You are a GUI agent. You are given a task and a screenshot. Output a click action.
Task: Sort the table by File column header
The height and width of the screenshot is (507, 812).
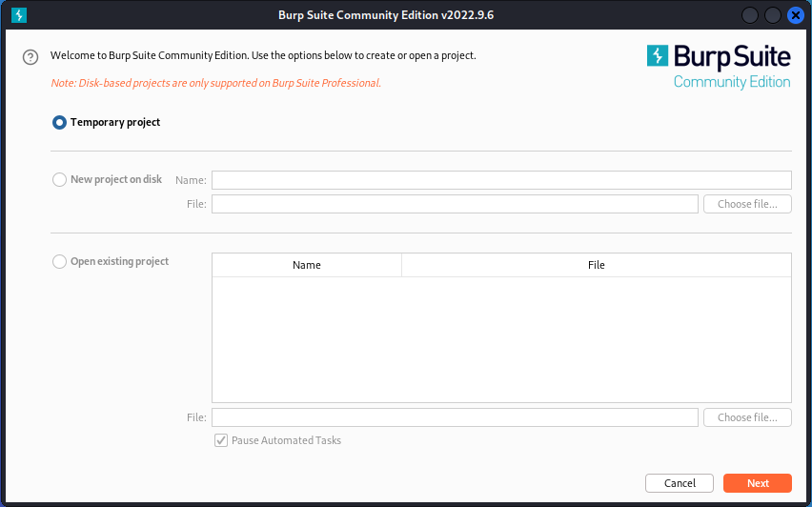point(596,265)
